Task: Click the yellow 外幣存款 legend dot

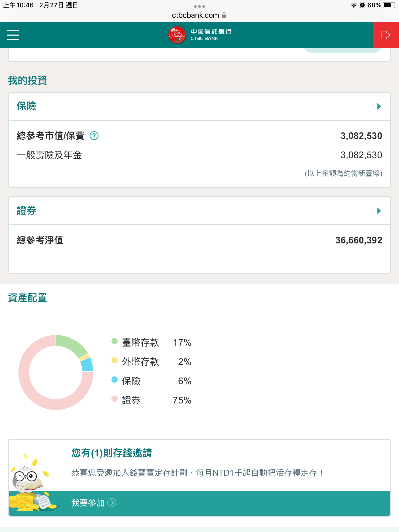Action: click(115, 360)
